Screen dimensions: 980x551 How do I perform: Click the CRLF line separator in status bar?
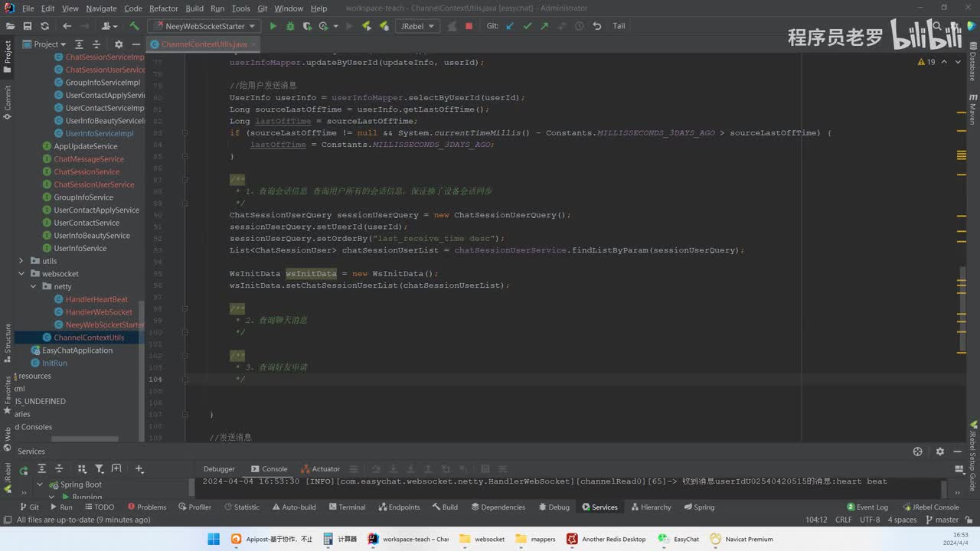coord(843,520)
